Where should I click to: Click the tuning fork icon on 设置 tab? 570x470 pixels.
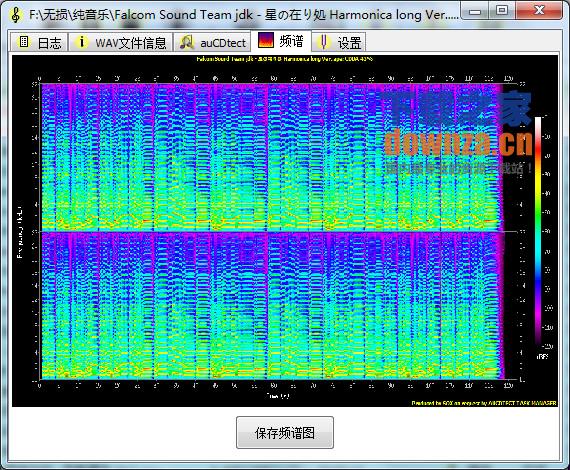323,42
